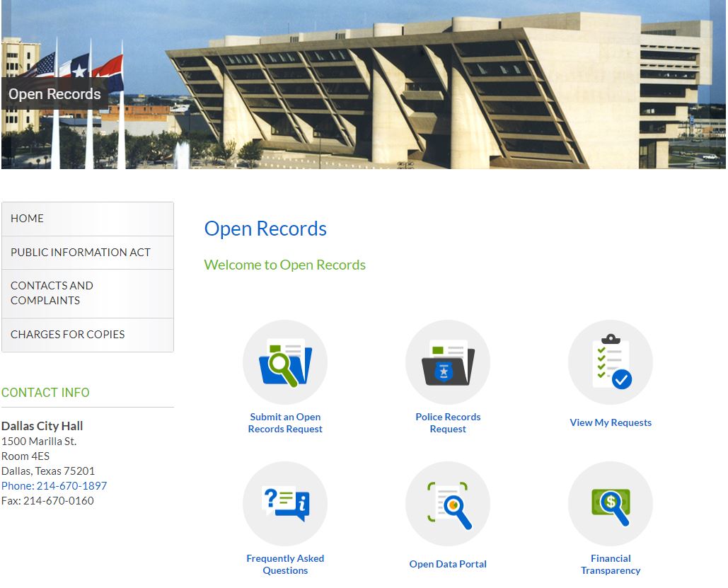
Task: Select CONTACTS AND COMPLAINTS in the sidebar
Action: tap(88, 294)
